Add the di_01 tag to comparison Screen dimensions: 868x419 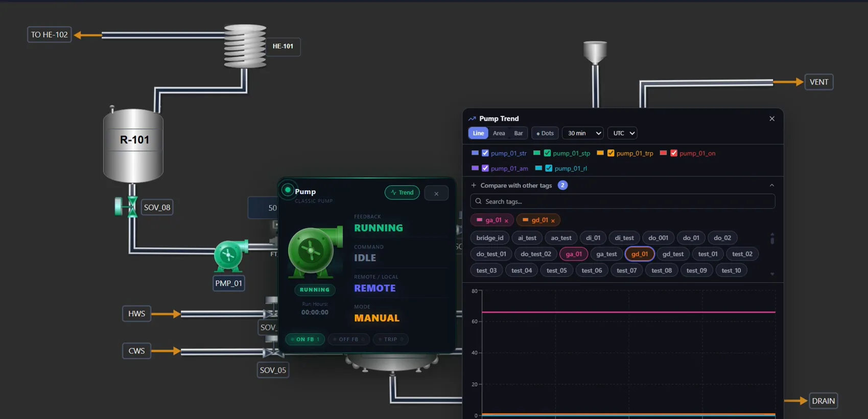593,238
